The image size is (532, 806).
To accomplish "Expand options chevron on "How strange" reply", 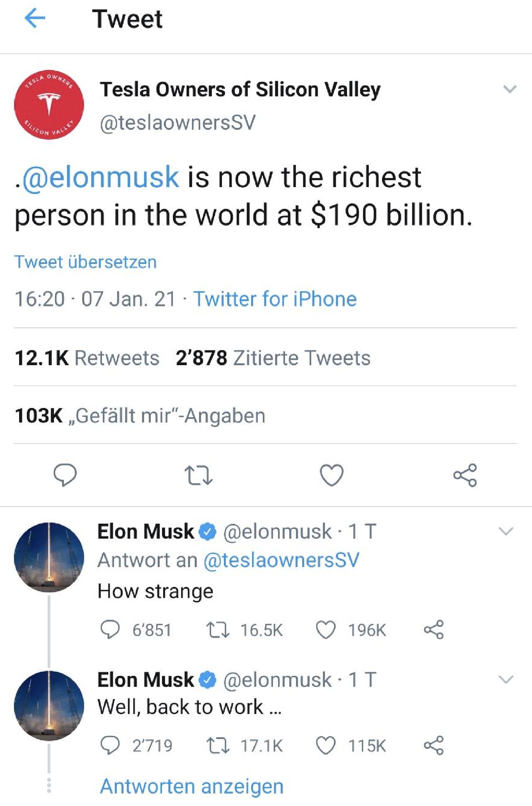I will 506,531.
